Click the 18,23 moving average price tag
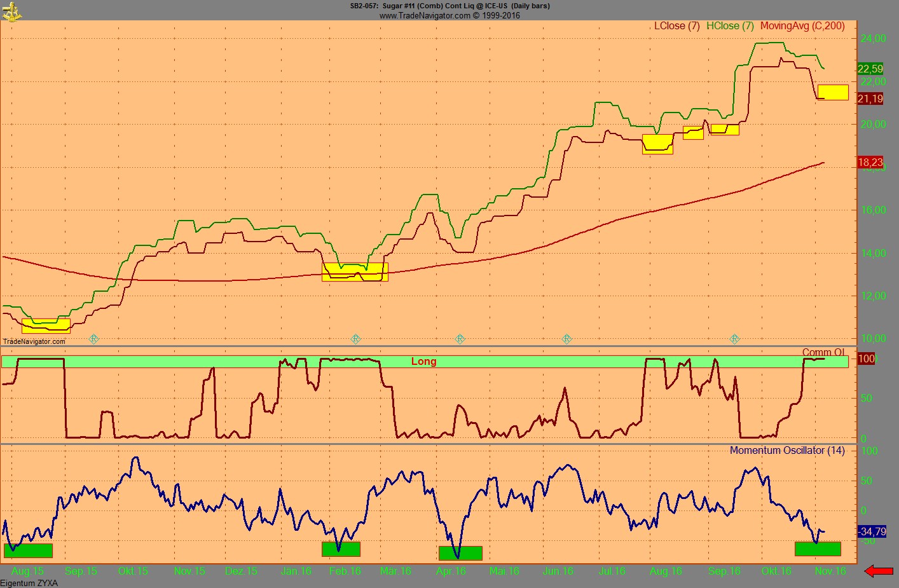 click(870, 162)
